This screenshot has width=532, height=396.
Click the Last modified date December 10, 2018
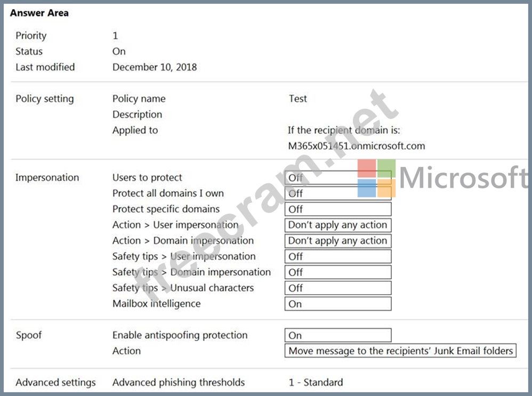pyautogui.click(x=154, y=67)
